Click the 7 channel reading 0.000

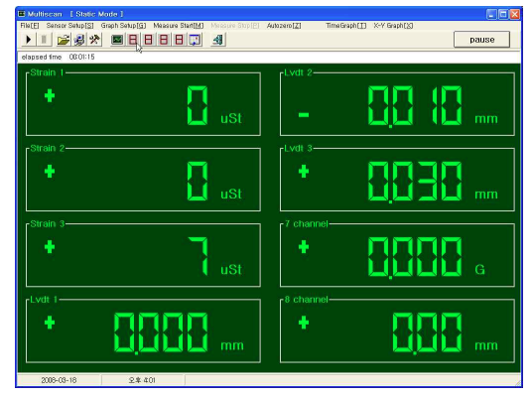click(x=415, y=258)
